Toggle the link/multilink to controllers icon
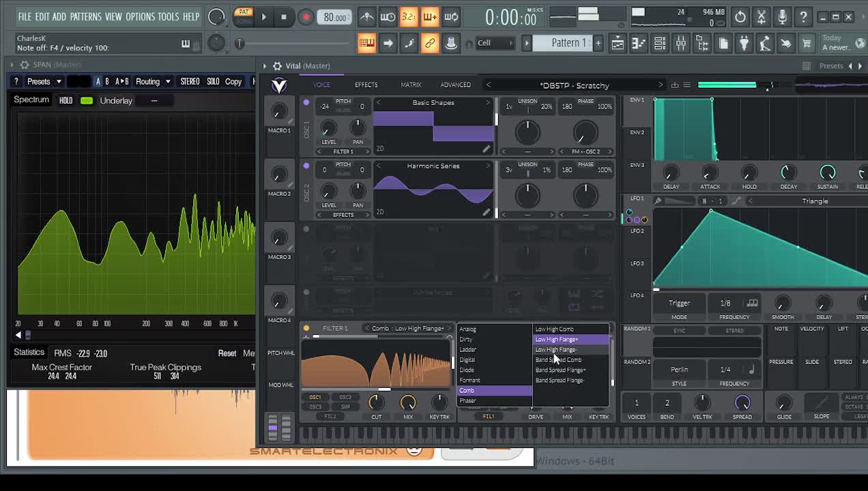The image size is (868, 491). tap(430, 43)
